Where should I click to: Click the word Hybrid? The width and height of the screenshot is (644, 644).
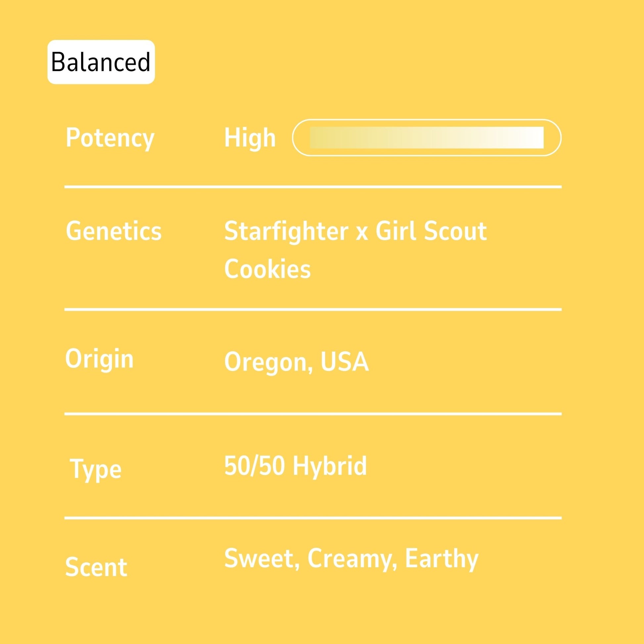(x=330, y=466)
